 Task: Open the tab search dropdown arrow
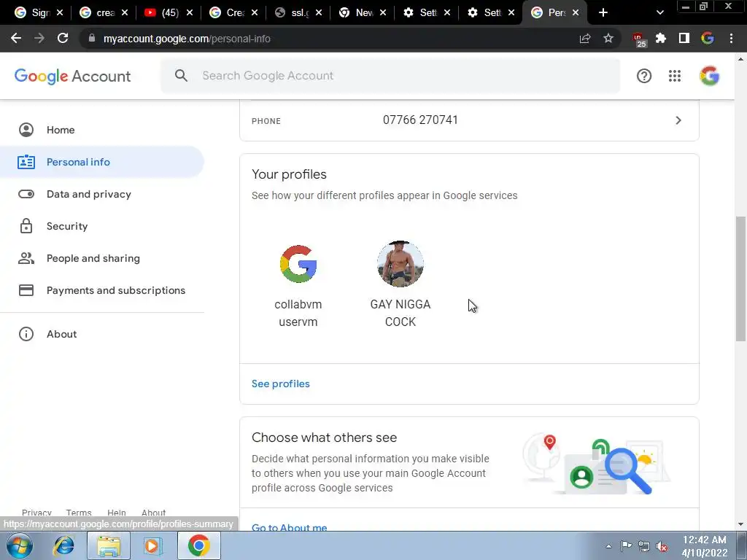tap(659, 13)
